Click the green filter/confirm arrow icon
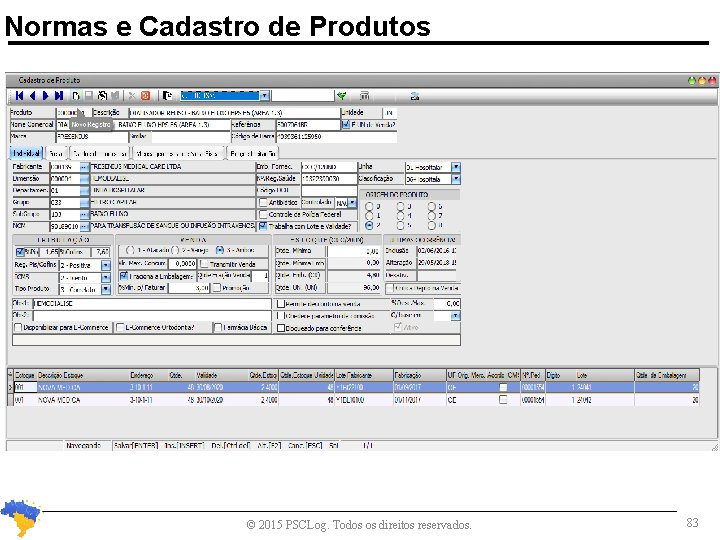720x540 pixels. click(x=341, y=96)
